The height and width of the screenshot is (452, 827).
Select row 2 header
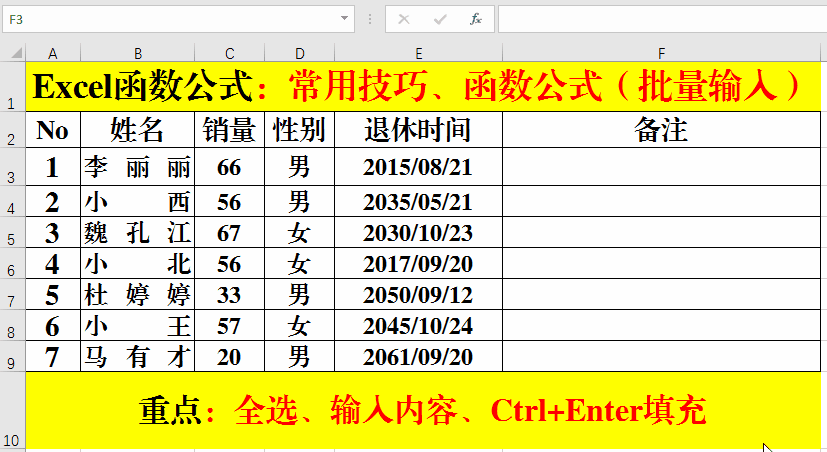(x=12, y=130)
